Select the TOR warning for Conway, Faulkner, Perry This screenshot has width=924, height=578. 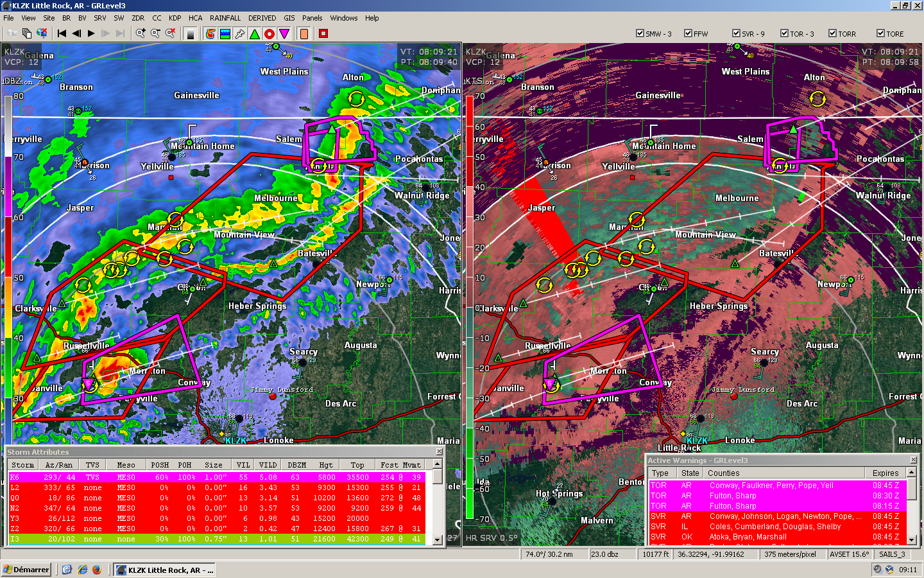(x=777, y=486)
